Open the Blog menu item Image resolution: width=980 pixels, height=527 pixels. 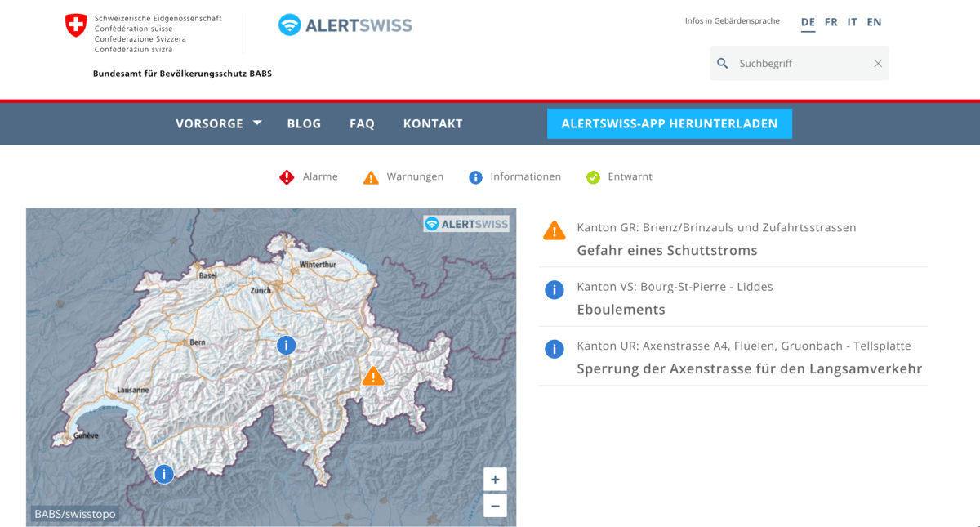click(304, 123)
